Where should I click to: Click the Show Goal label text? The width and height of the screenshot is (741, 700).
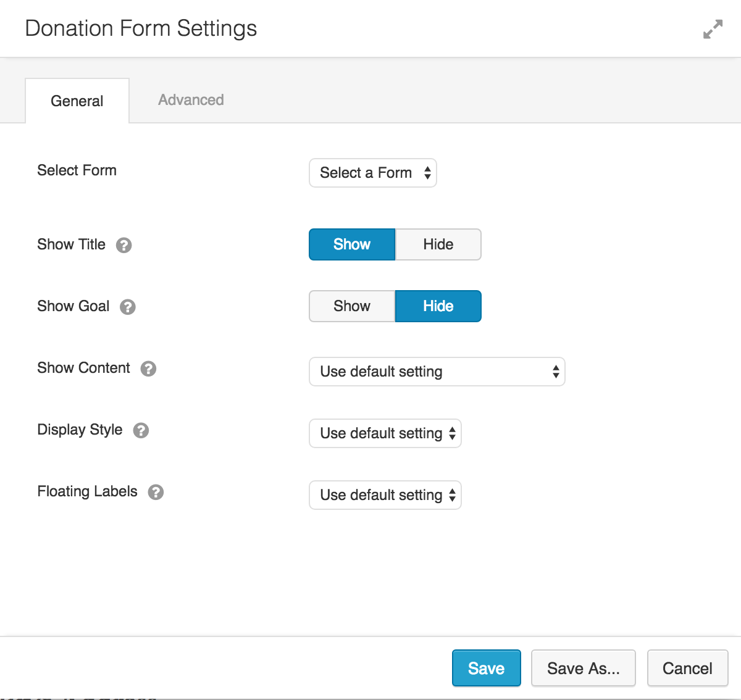pyautogui.click(x=73, y=306)
